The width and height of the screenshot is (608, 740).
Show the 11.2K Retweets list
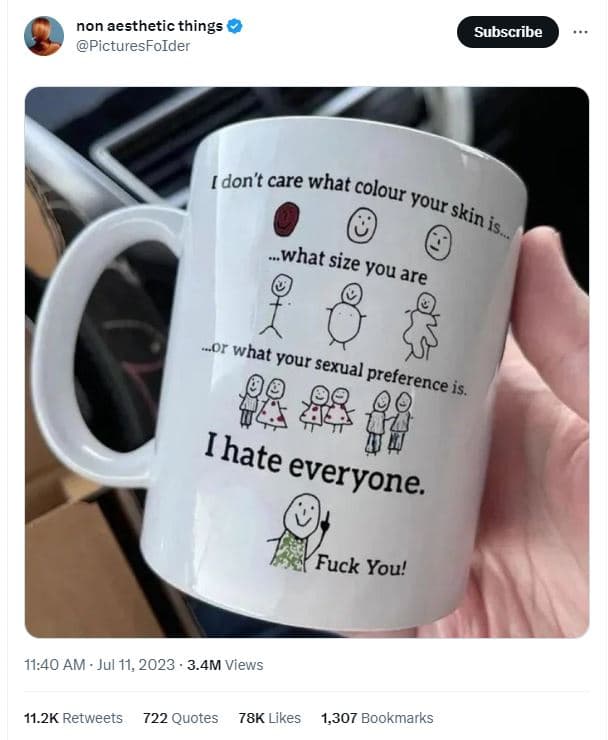[73, 718]
